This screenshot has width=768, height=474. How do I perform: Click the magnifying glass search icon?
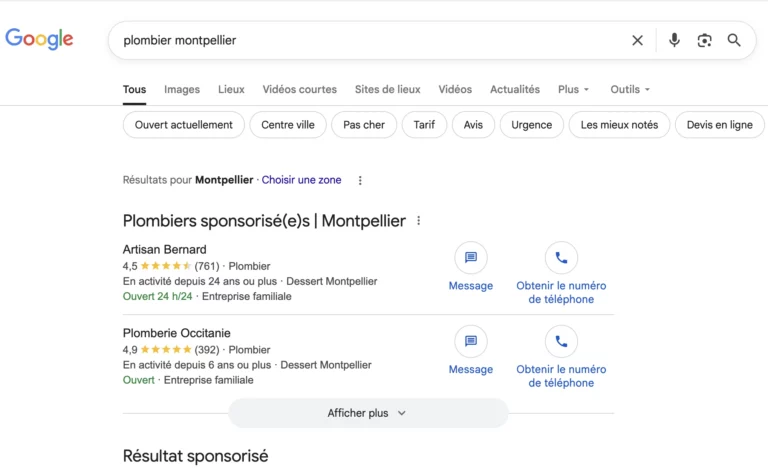734,40
